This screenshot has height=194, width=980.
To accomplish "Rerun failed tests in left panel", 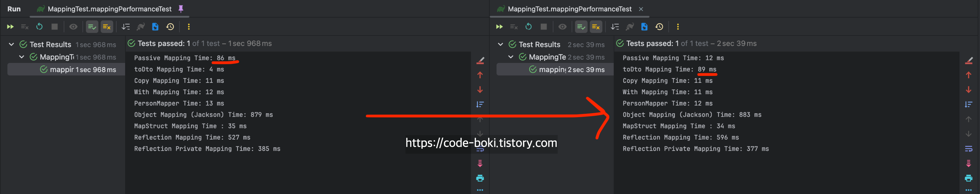I will pyautogui.click(x=25, y=27).
